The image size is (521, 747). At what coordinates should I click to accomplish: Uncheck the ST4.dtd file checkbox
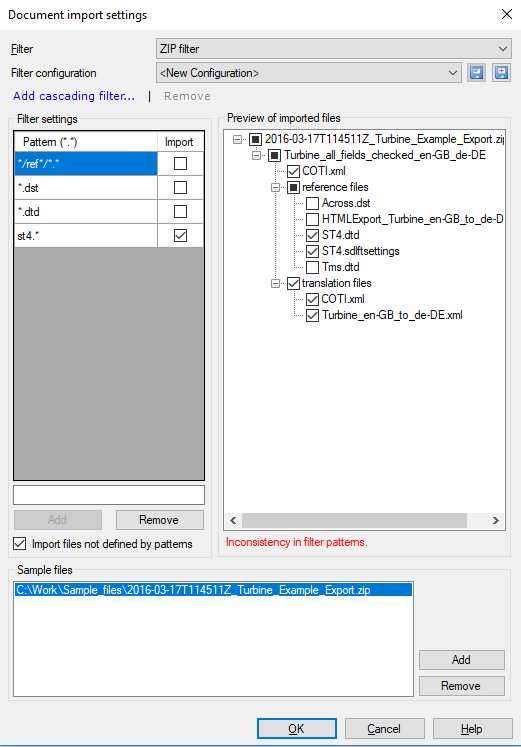pos(312,235)
